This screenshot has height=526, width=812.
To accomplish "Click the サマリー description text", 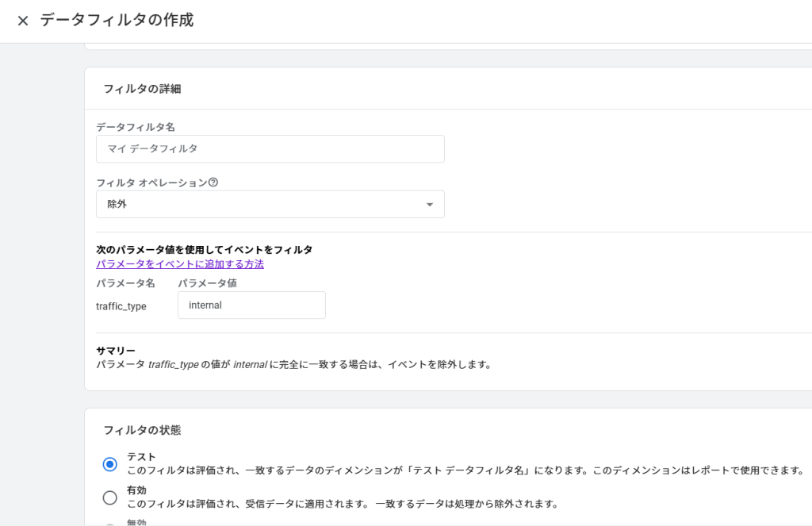I will (x=293, y=365).
